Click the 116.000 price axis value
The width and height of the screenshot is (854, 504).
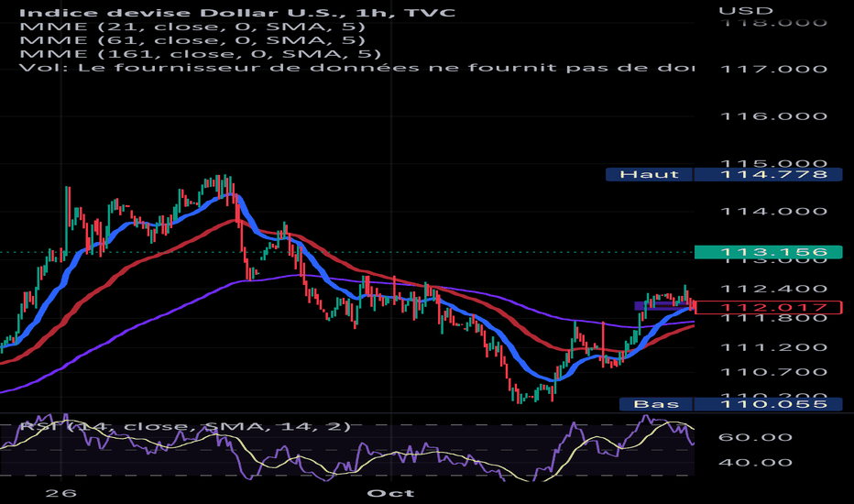click(774, 116)
